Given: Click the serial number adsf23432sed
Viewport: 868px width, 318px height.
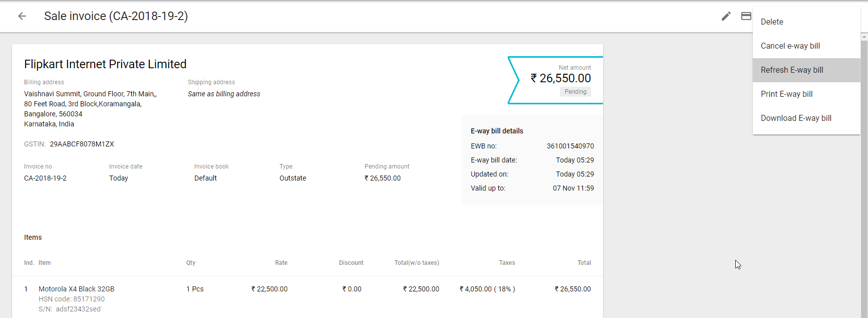Looking at the screenshot, I should (78, 309).
